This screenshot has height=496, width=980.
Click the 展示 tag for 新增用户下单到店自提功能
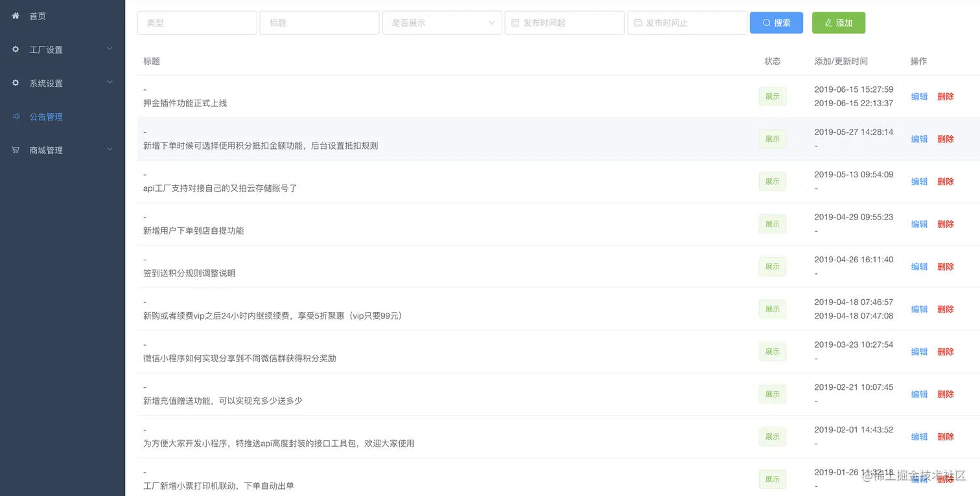(x=773, y=224)
